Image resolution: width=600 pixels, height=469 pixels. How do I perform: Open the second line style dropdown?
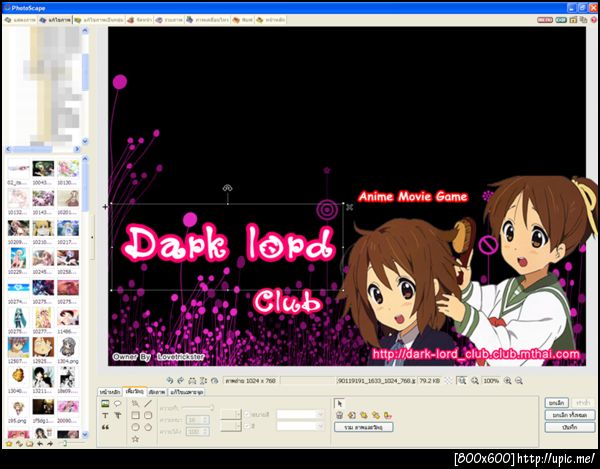pos(231,426)
